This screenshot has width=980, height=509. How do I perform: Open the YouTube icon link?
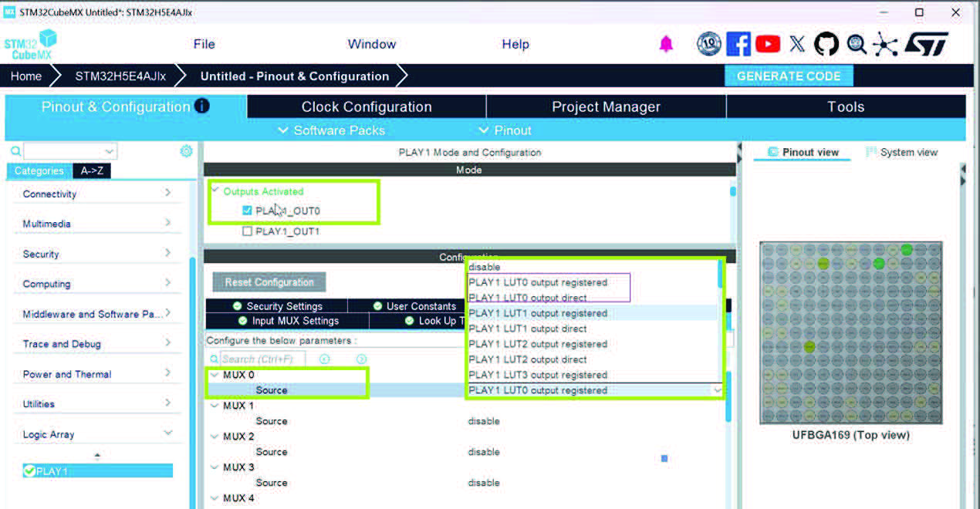(x=768, y=44)
